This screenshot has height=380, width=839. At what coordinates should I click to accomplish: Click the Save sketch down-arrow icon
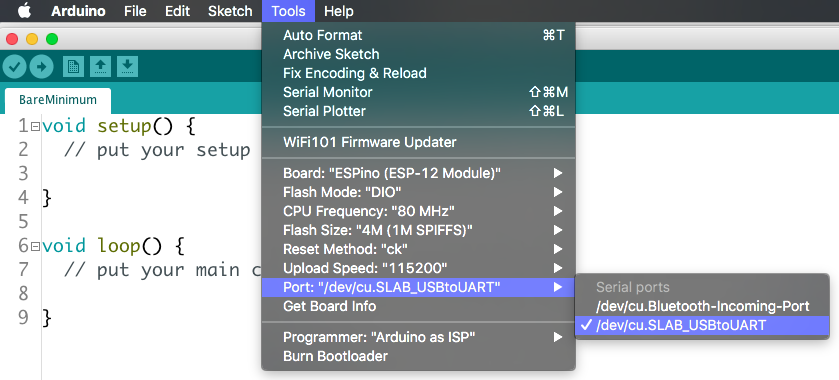127,66
